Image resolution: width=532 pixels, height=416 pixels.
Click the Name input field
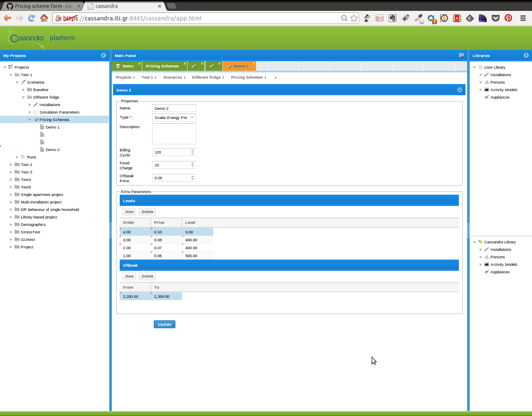pos(174,109)
